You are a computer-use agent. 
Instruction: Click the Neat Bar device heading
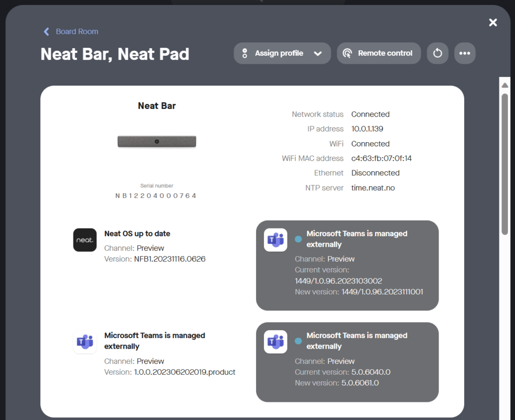157,106
